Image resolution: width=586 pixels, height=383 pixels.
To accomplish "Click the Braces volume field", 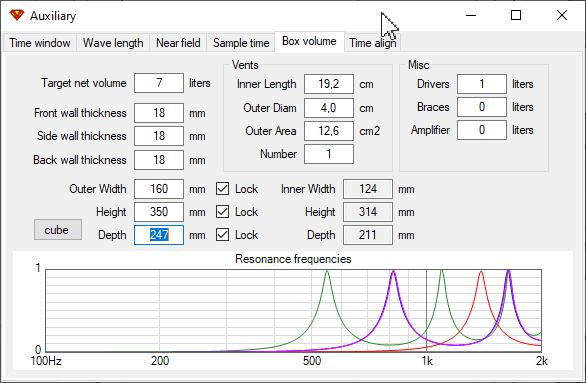I will (x=482, y=107).
